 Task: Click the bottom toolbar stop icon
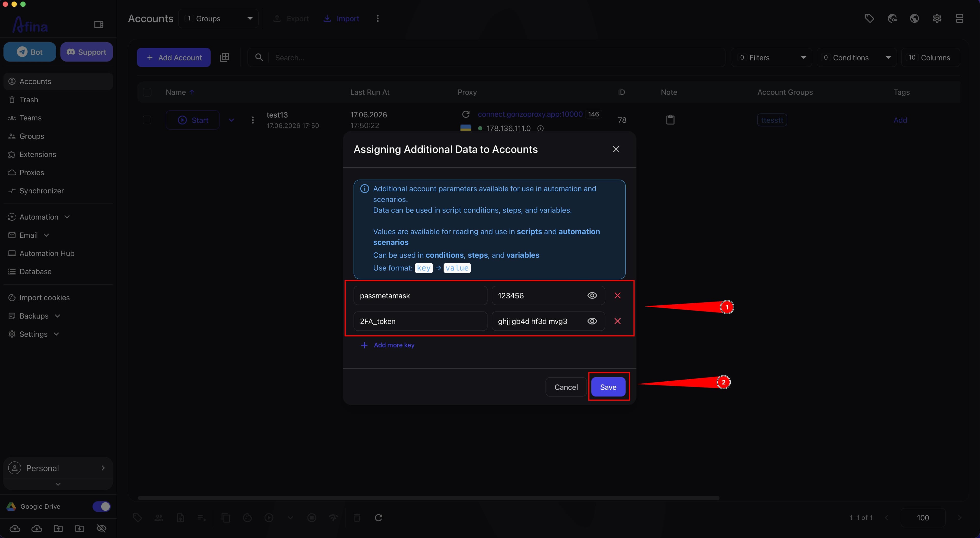[x=312, y=518]
